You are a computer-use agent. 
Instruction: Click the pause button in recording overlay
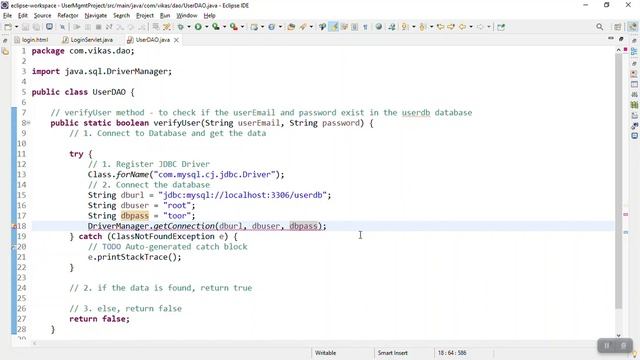point(607,346)
